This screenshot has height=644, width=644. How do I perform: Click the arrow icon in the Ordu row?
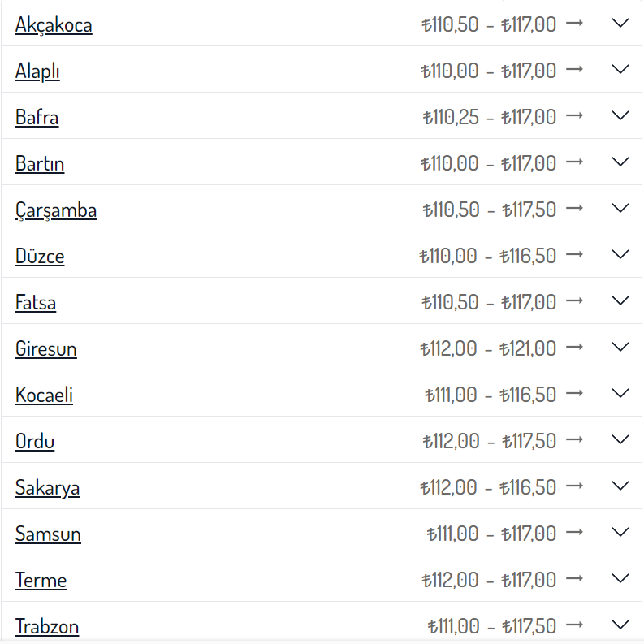click(x=574, y=440)
